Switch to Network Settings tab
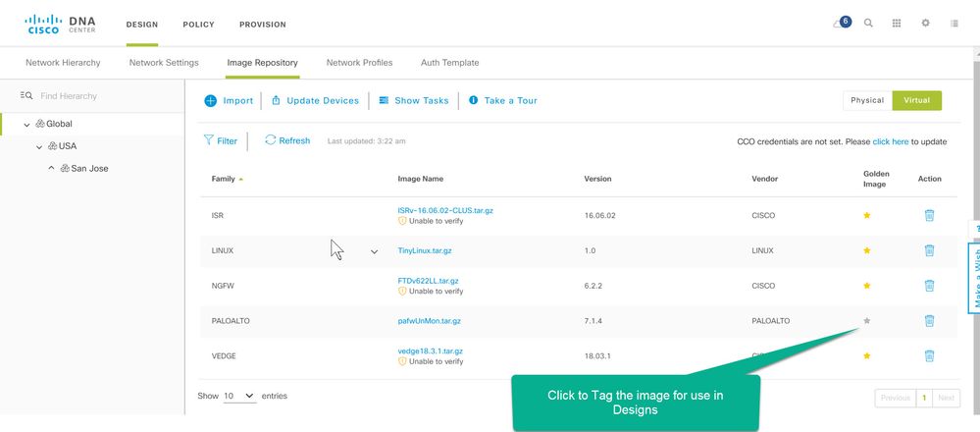This screenshot has width=980, height=432. (164, 63)
